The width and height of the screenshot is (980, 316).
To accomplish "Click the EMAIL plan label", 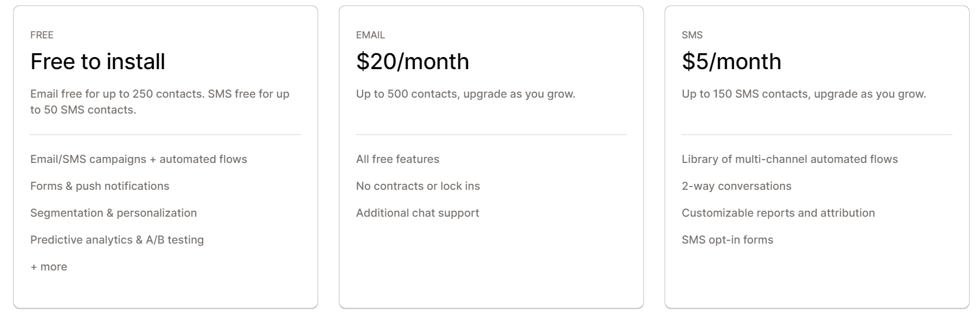I will 370,35.
